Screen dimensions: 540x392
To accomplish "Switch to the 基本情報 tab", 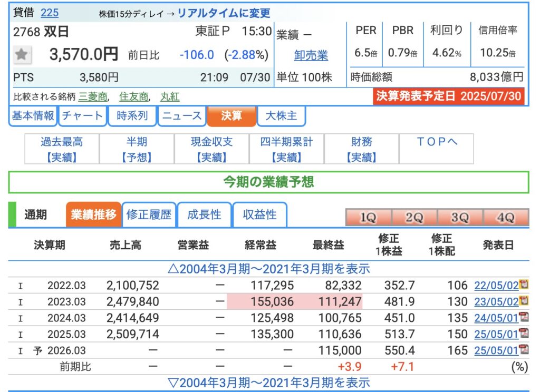I will point(33,116).
